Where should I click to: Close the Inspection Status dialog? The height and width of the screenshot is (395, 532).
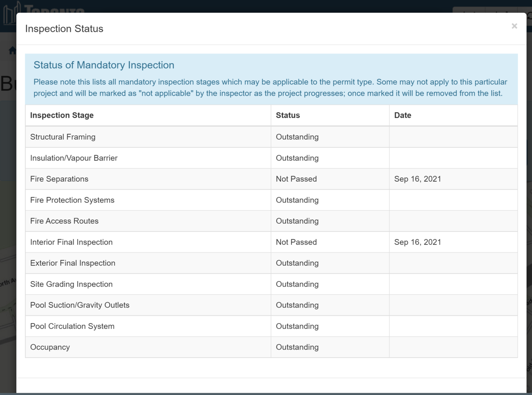[514, 26]
